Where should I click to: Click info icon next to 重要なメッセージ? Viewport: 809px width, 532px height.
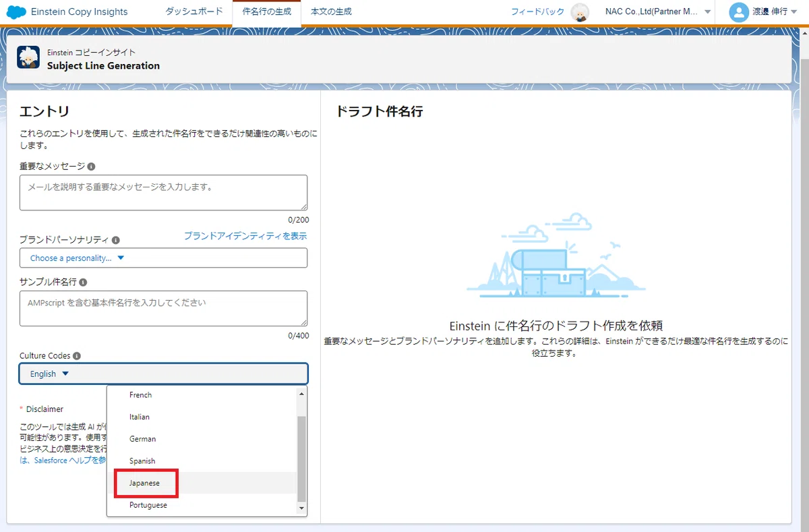91,166
